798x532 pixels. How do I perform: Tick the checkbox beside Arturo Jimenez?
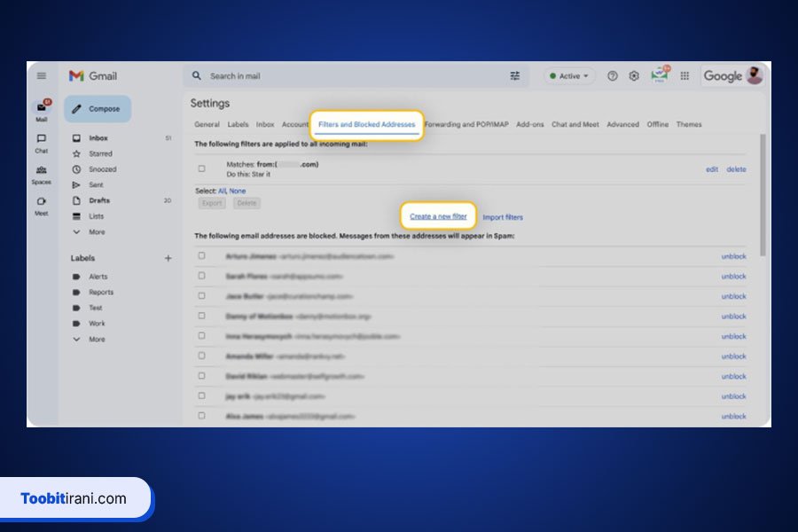[x=202, y=255]
